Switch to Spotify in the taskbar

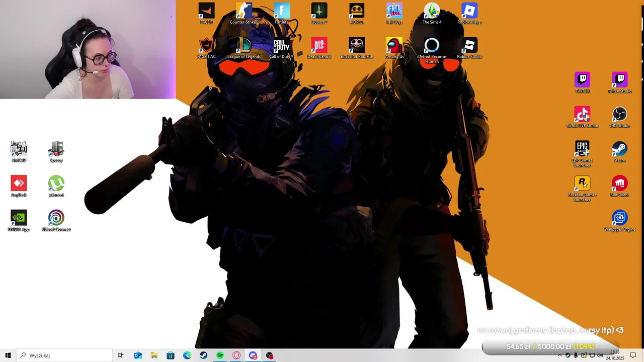(220, 355)
